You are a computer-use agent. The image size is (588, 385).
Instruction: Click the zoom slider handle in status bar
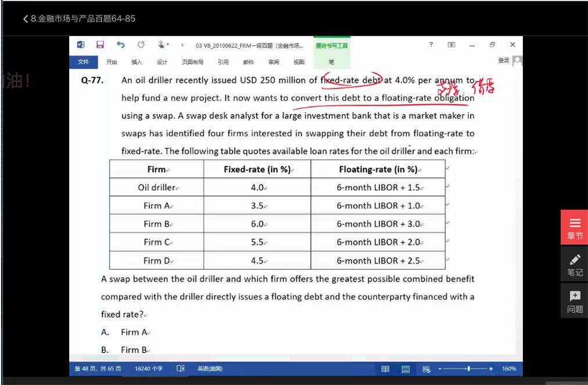469,369
